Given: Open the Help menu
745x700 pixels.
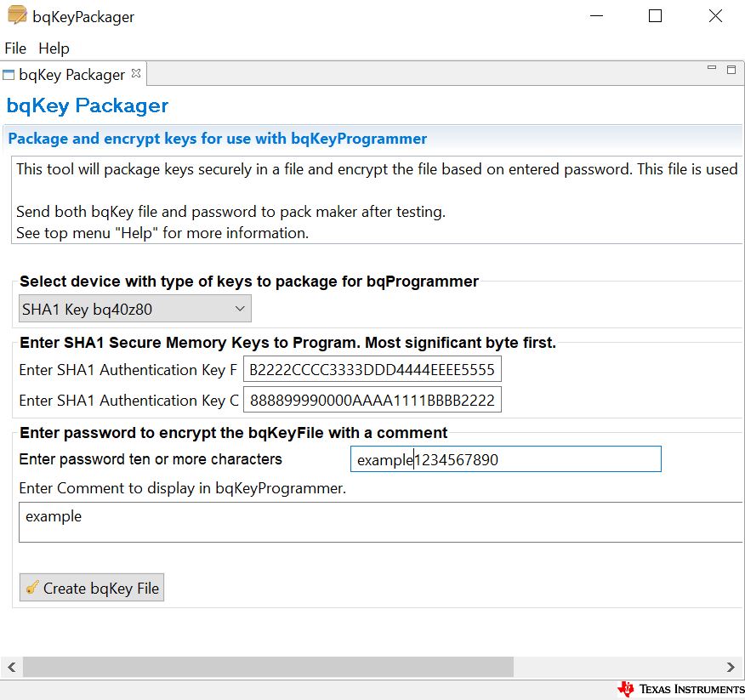Looking at the screenshot, I should (54, 48).
